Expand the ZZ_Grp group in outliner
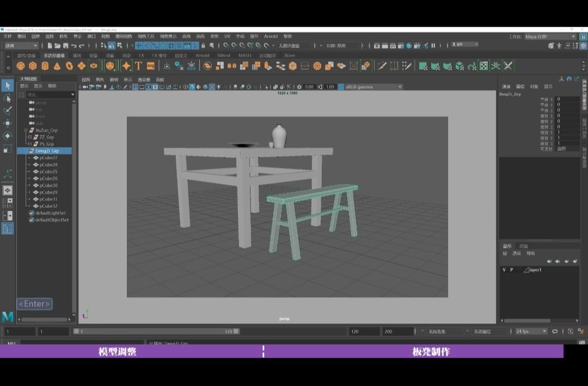The image size is (588, 386). click(30, 138)
